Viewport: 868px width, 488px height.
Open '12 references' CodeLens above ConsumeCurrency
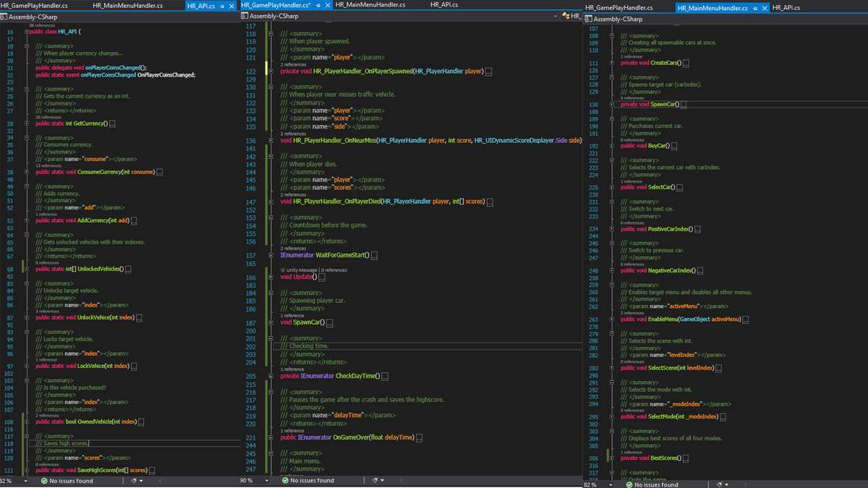(x=48, y=166)
